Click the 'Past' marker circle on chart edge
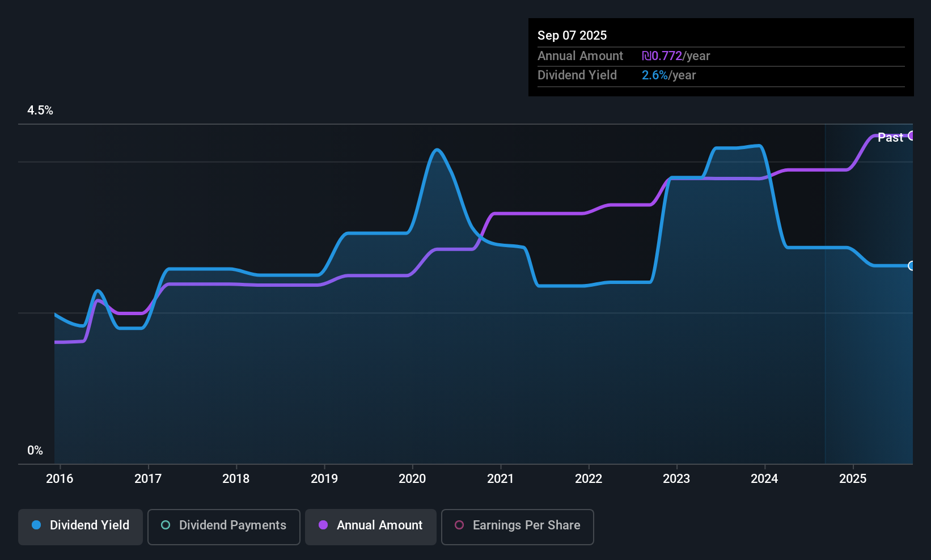This screenshot has height=560, width=931. 912,136
